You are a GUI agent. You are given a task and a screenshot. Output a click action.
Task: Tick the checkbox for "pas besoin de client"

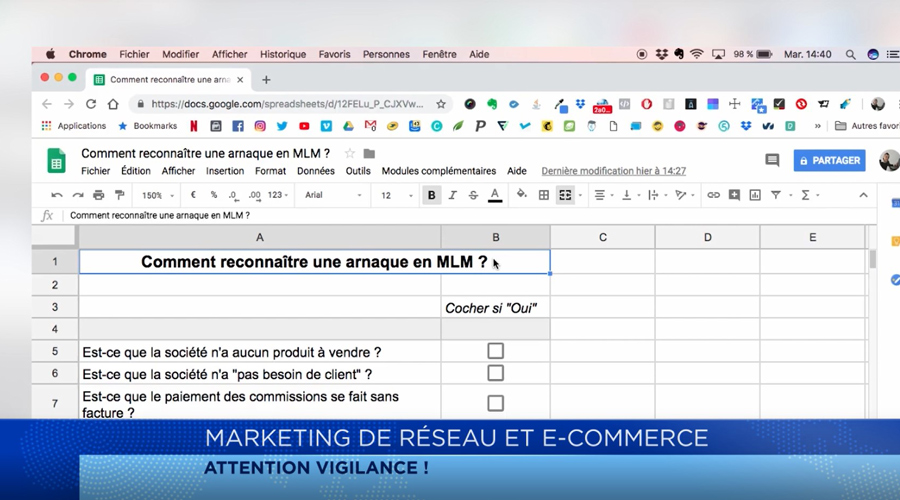click(495, 373)
